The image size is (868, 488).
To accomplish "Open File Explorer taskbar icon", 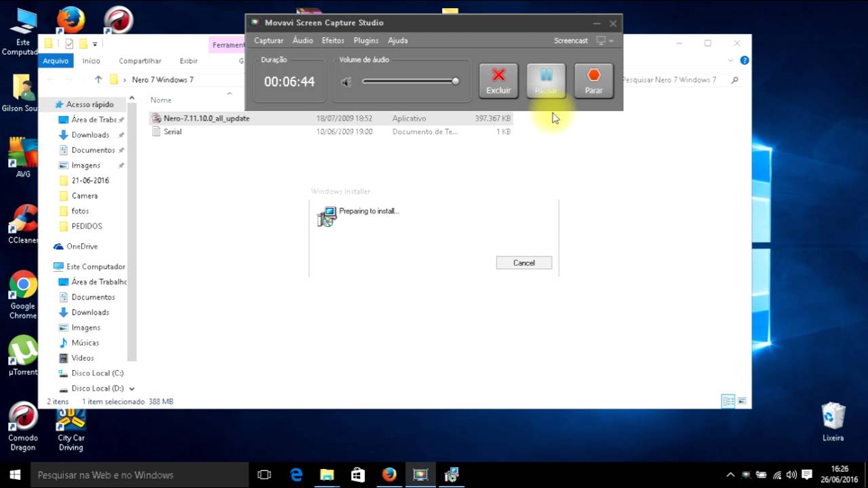I will (327, 475).
